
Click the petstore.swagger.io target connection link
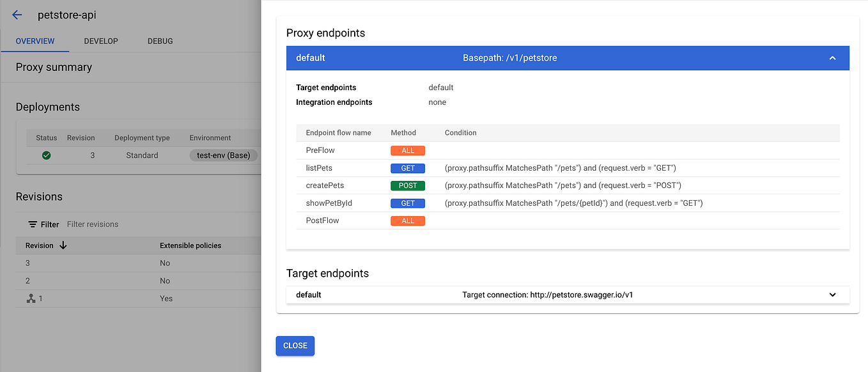click(547, 295)
